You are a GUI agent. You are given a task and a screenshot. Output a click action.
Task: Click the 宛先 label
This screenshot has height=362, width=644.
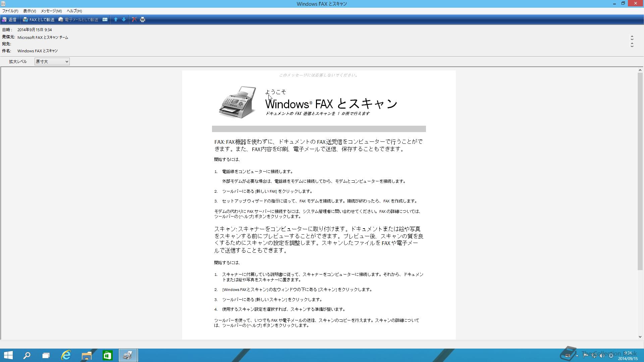pyautogui.click(x=6, y=44)
